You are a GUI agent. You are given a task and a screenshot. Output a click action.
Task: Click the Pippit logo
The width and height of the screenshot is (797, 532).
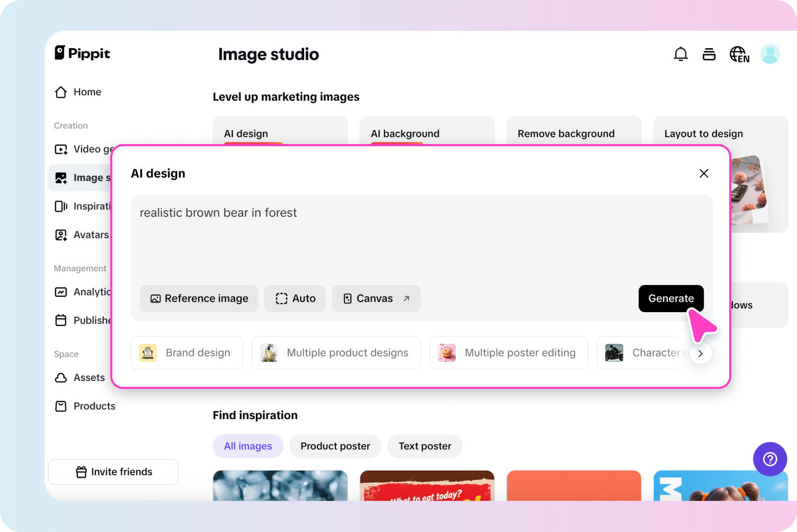83,53
